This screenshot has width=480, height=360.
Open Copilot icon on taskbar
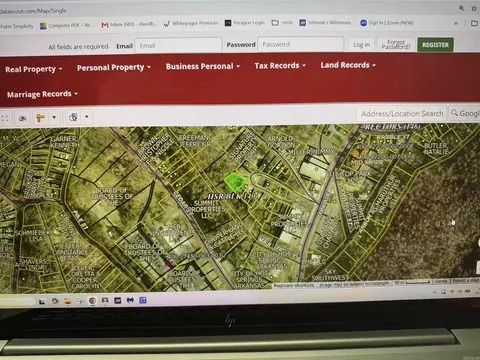(x=55, y=301)
